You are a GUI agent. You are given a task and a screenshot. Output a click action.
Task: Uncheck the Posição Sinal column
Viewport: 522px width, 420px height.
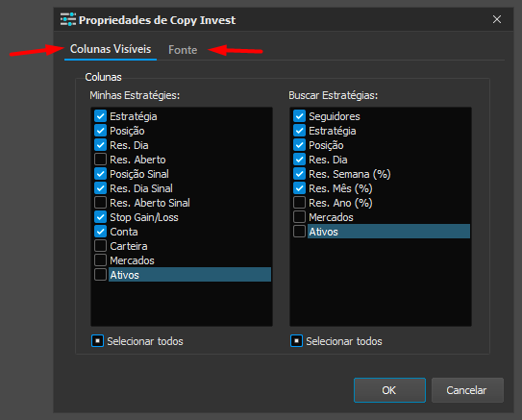(100, 174)
